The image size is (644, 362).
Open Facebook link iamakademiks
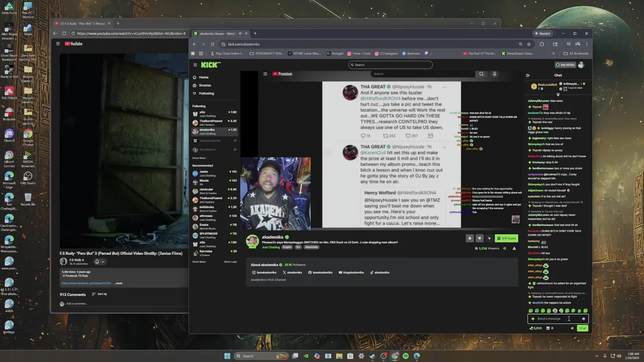tap(320, 273)
